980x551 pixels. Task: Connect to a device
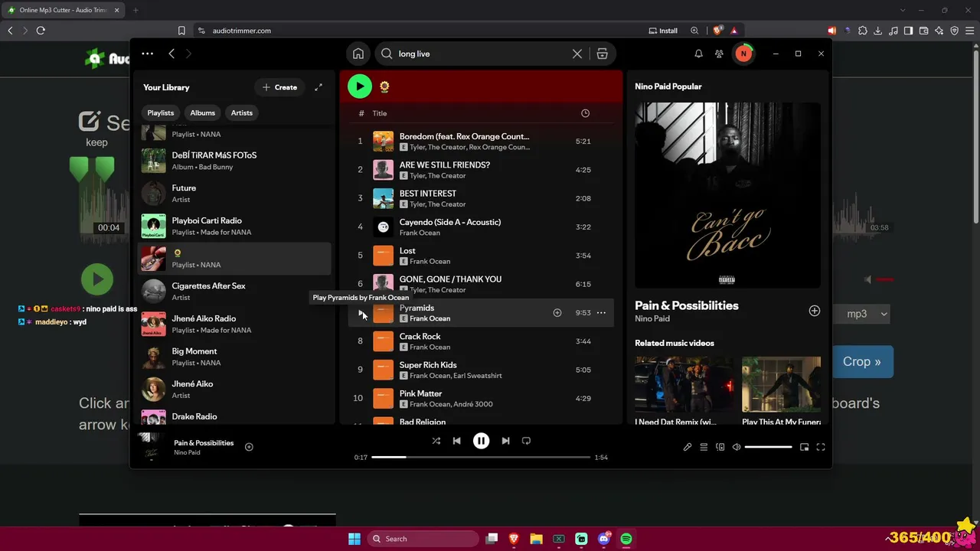720,447
